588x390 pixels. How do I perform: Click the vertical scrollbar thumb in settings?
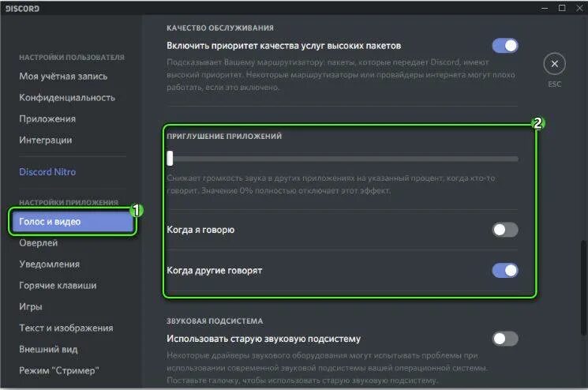coord(583,287)
